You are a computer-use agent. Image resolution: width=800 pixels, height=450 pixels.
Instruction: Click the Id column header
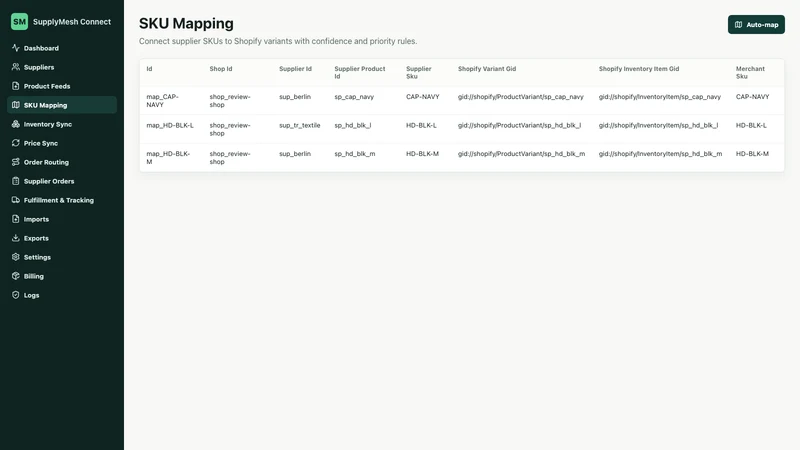pyautogui.click(x=149, y=68)
